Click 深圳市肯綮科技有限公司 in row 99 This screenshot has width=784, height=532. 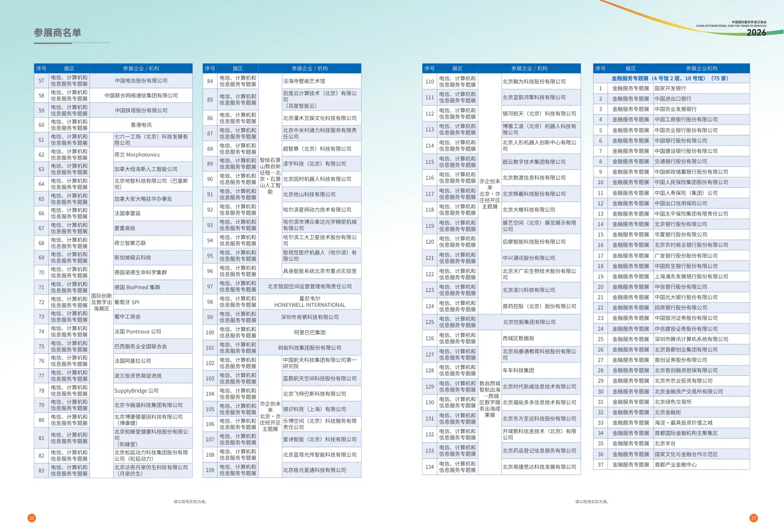click(310, 317)
